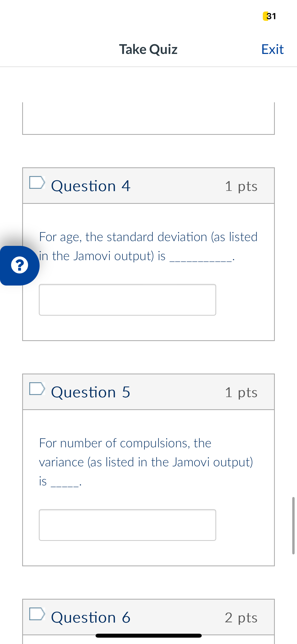The width and height of the screenshot is (297, 644).
Task: Exit the quiz using the Exit link
Action: point(272,49)
